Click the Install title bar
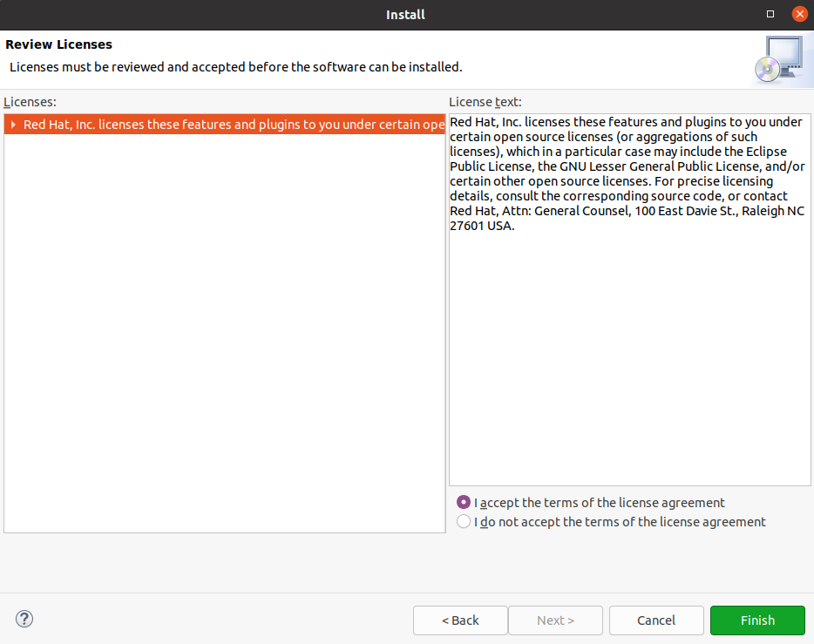This screenshot has height=644, width=814. [405, 14]
